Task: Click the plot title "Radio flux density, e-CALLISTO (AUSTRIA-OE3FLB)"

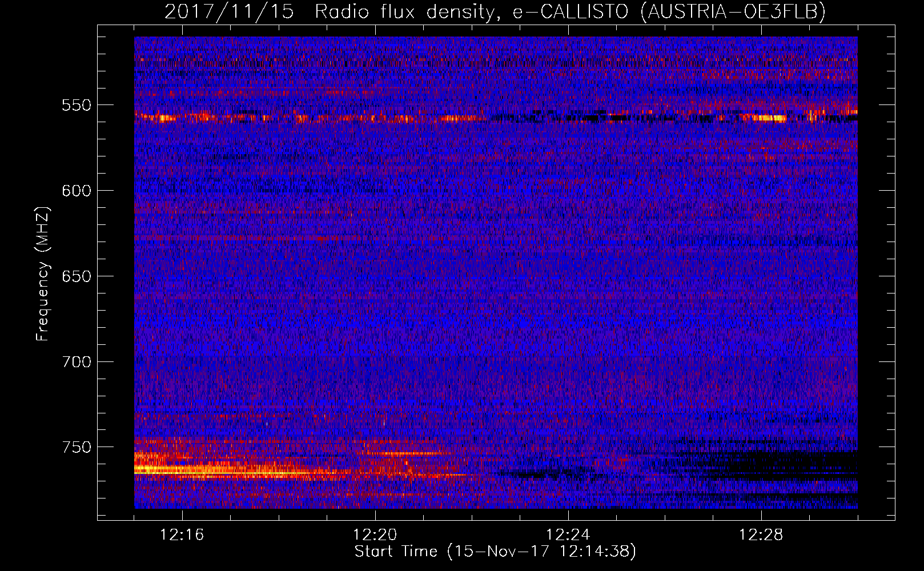Action: 570,11
